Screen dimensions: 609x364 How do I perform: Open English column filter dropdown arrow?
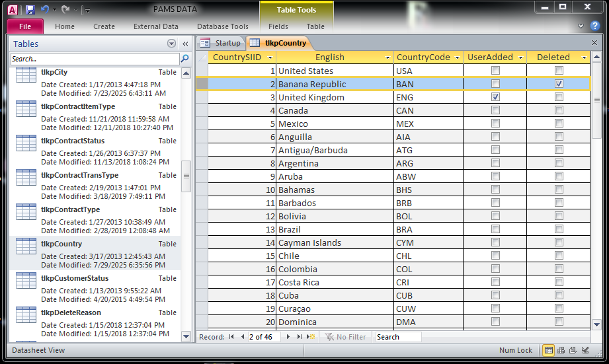[x=387, y=57]
